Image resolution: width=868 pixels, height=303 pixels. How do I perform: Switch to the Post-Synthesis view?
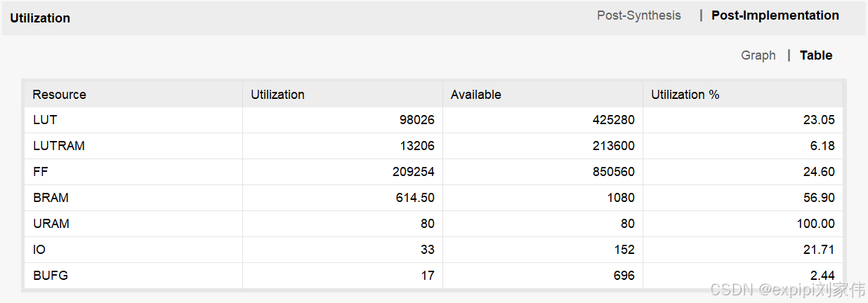pyautogui.click(x=638, y=15)
